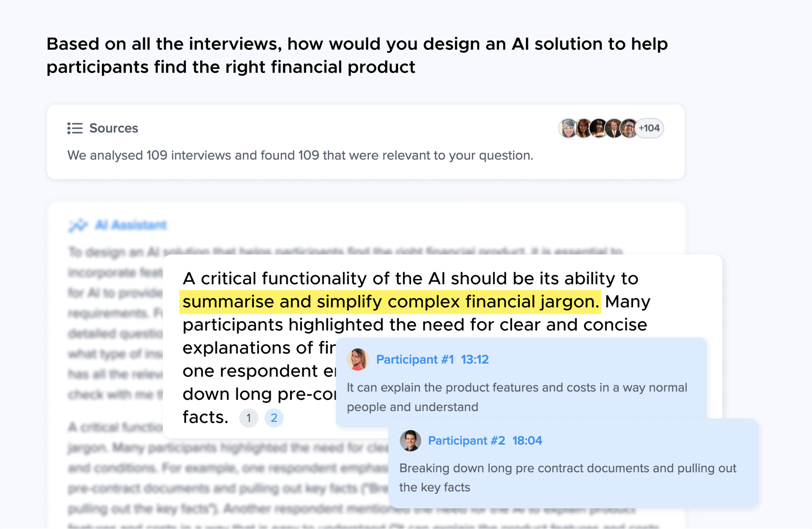Open the Participant #2 name link
Image resolution: width=812 pixels, height=529 pixels.
tap(466, 441)
